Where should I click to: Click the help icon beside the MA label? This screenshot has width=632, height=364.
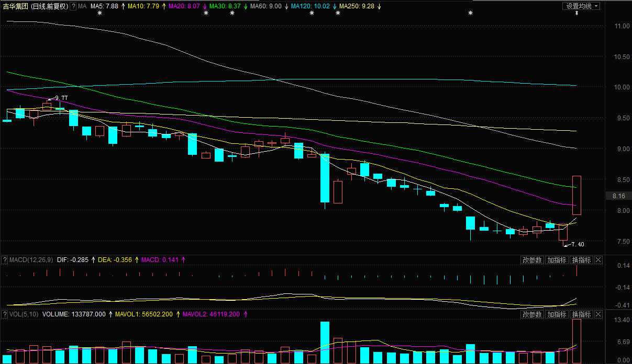(73, 6)
